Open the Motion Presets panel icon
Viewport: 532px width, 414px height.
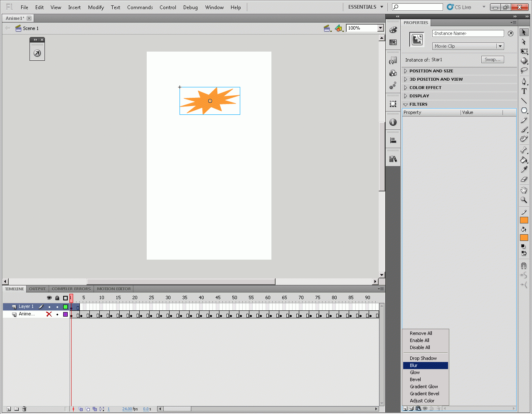pyautogui.click(x=393, y=86)
